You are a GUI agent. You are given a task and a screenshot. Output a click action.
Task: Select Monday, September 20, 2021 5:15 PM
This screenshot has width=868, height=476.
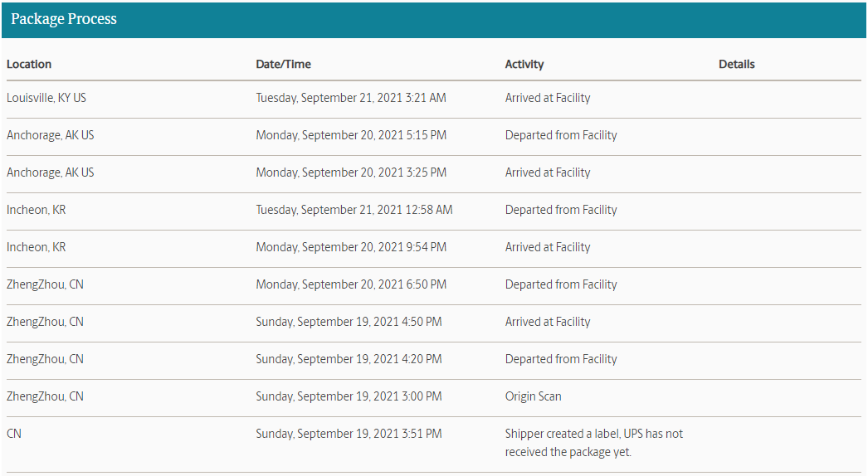(x=351, y=135)
